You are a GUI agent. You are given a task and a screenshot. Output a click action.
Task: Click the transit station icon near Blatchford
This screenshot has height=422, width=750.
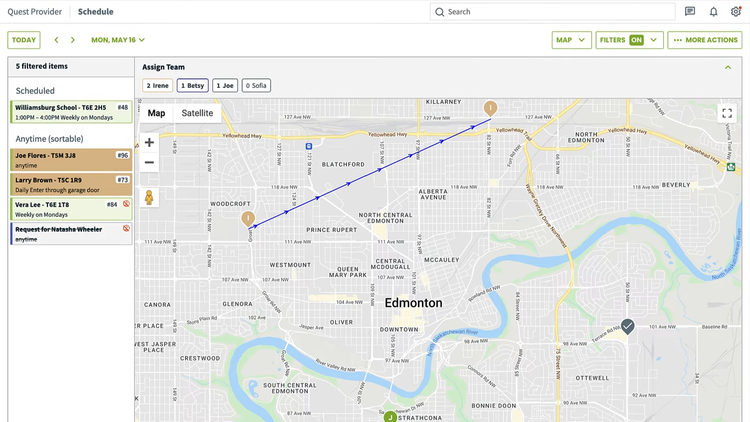pos(309,146)
